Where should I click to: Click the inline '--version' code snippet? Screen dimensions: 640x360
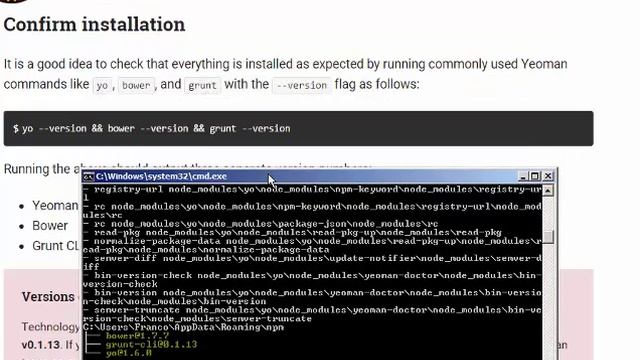pos(302,85)
